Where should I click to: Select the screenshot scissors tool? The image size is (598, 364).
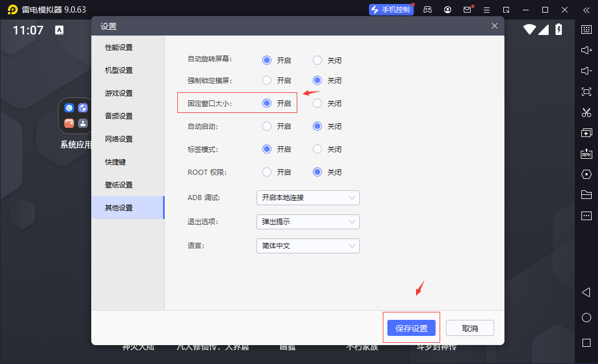click(x=587, y=112)
